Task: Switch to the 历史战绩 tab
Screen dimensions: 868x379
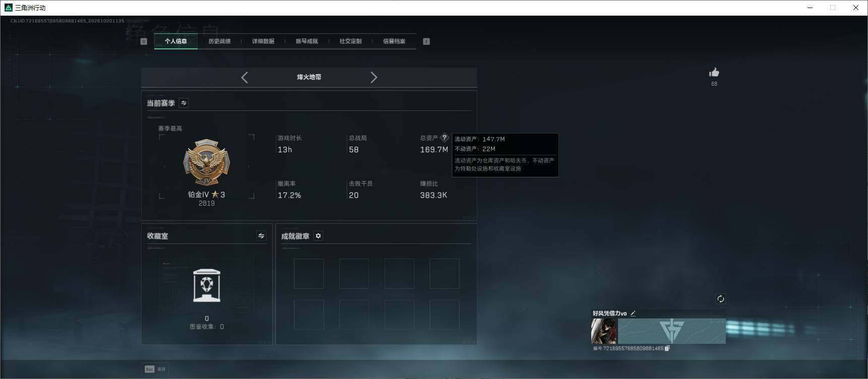Action: (x=219, y=41)
